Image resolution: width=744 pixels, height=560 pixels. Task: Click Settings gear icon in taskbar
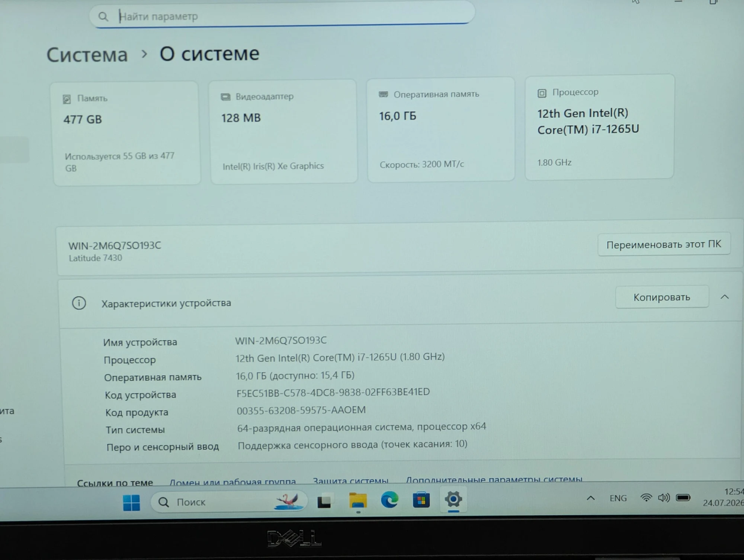[453, 499]
